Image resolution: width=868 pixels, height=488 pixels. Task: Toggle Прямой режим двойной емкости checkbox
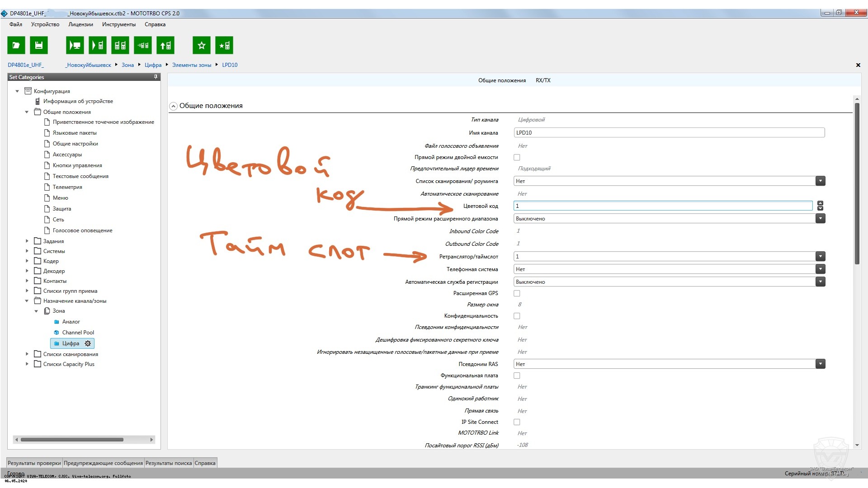pyautogui.click(x=517, y=157)
